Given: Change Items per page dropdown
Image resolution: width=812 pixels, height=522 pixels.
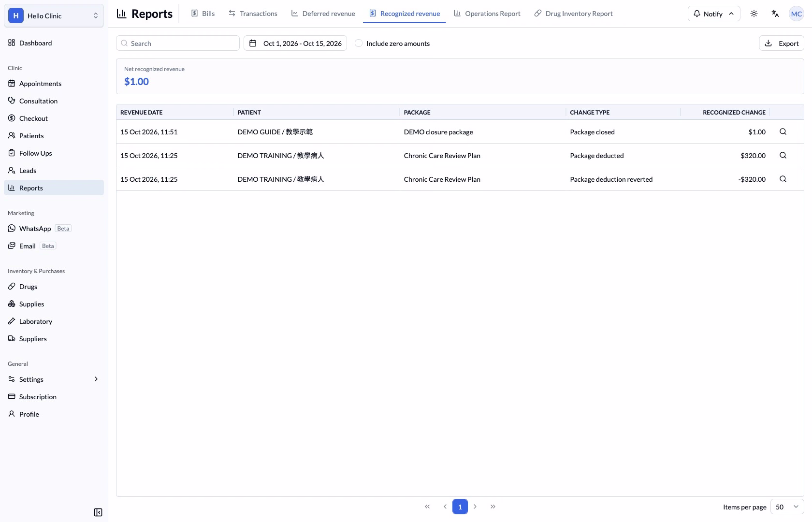Looking at the screenshot, I should [x=787, y=507].
